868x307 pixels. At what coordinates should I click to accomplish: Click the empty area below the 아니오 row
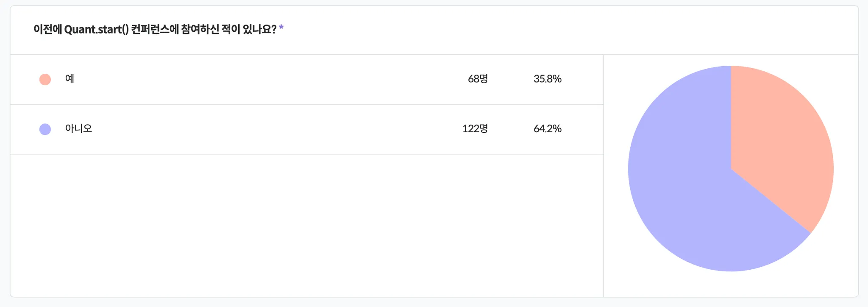(305, 225)
